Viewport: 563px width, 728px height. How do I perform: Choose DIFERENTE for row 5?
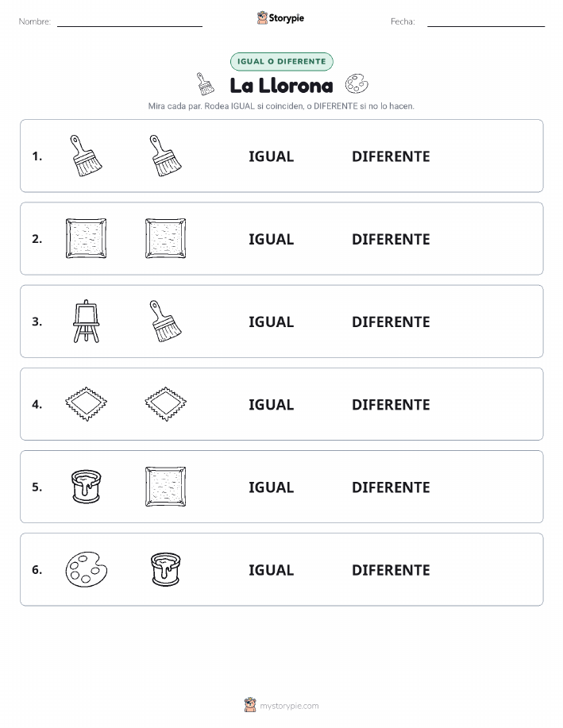coord(391,487)
